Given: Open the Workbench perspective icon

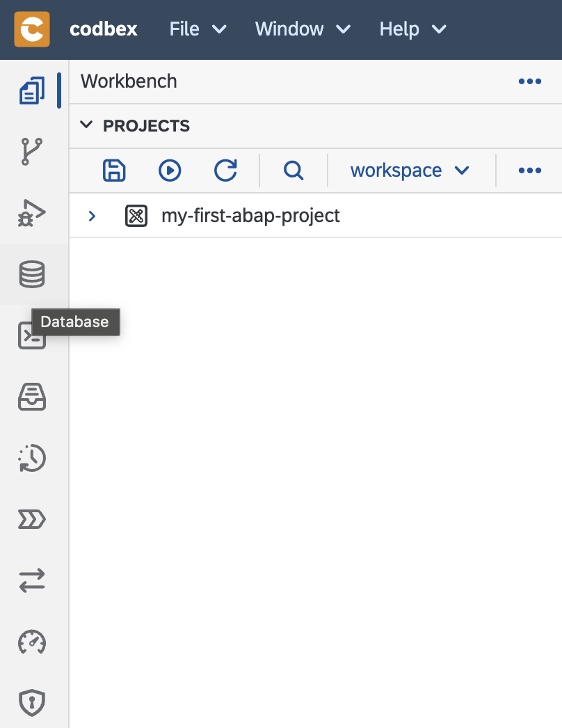Looking at the screenshot, I should pyautogui.click(x=32, y=90).
